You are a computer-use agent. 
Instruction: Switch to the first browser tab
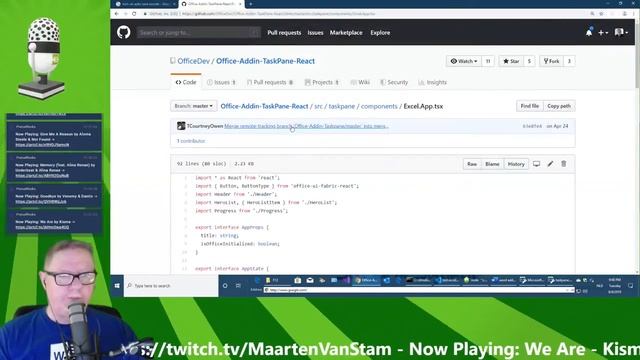tap(144, 4)
